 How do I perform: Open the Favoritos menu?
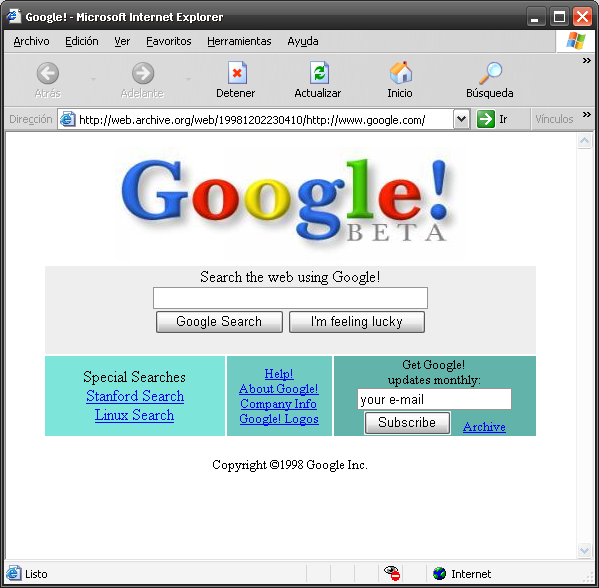(168, 41)
